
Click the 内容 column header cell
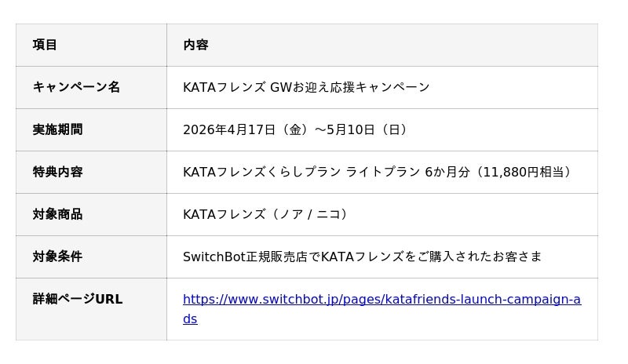click(x=195, y=45)
